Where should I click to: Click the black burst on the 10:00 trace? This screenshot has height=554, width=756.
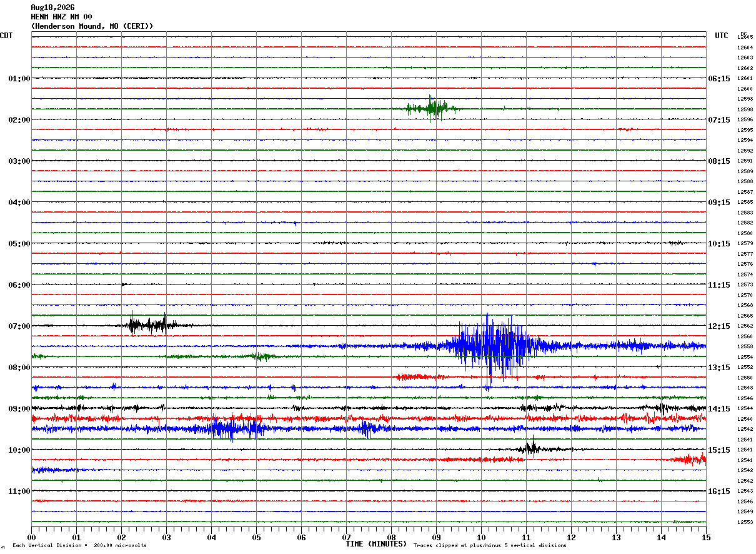click(531, 448)
